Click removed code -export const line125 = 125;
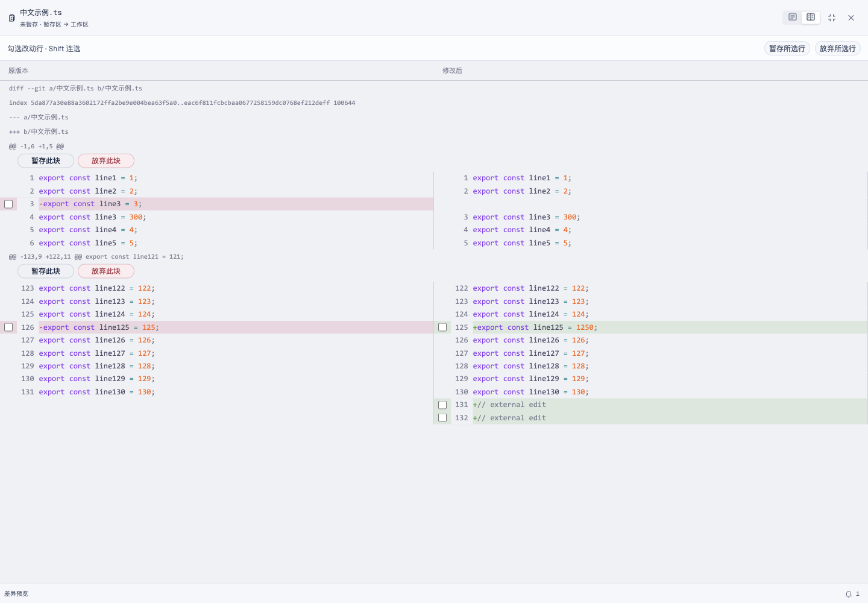This screenshot has height=603, width=868. point(99,327)
